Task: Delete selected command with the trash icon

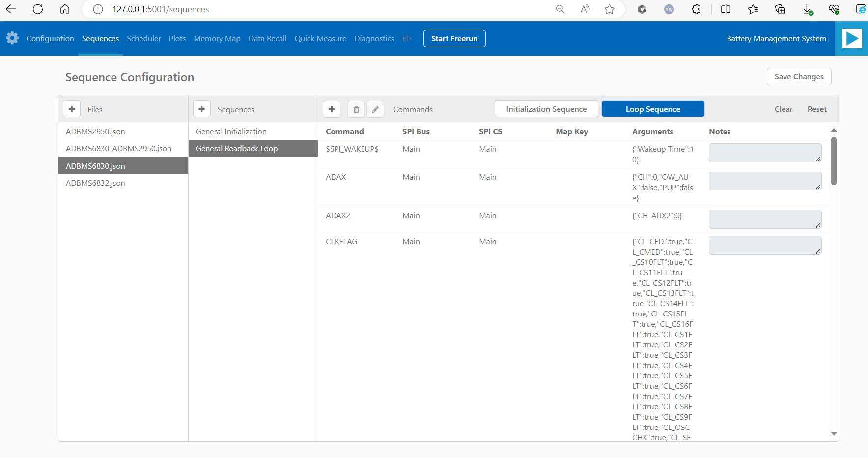Action: 356,109
